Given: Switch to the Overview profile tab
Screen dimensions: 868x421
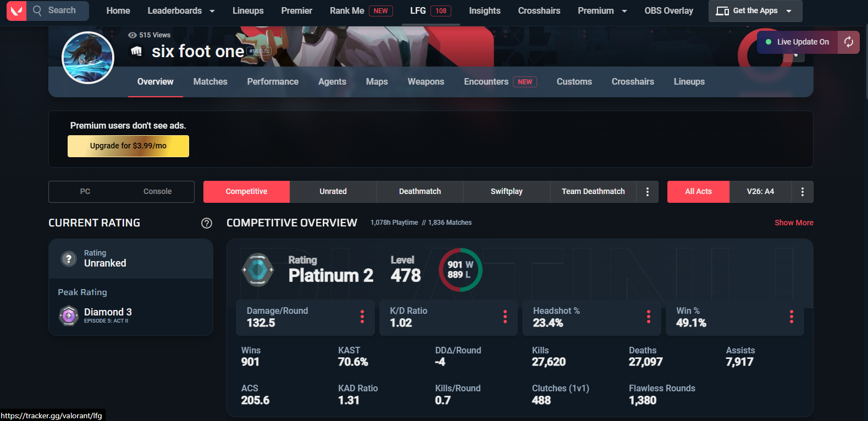Looking at the screenshot, I should [156, 82].
